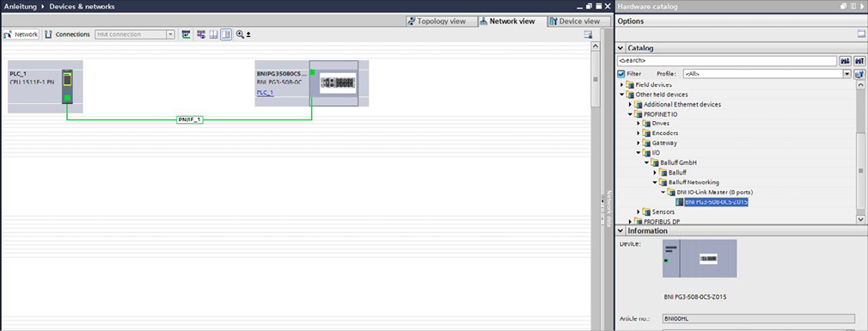The image size is (868, 331).
Task: Click the PLC_1 device name label
Action: (18, 74)
